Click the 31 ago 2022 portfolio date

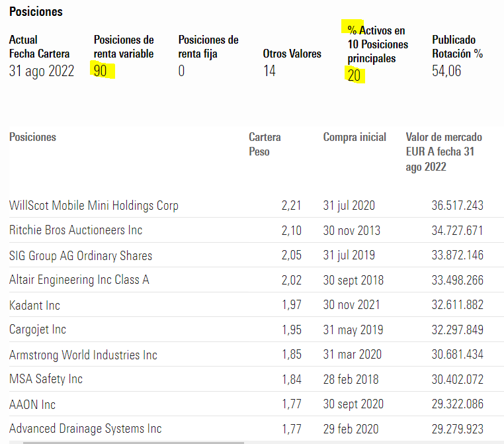[42, 71]
